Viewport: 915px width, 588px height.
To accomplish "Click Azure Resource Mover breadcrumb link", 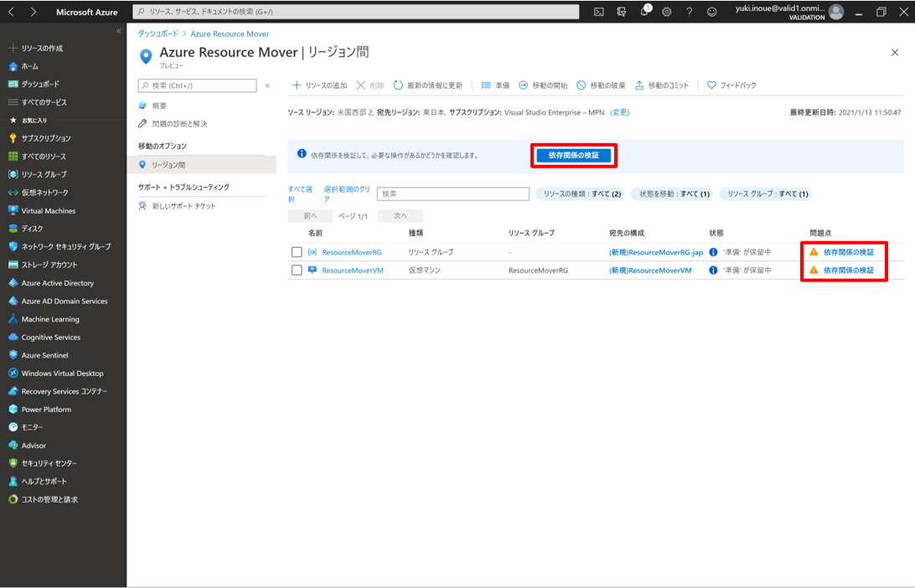I will tap(230, 34).
